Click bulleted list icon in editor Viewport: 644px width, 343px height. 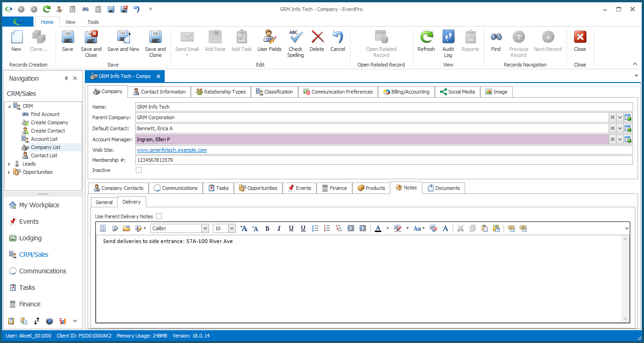click(315, 228)
